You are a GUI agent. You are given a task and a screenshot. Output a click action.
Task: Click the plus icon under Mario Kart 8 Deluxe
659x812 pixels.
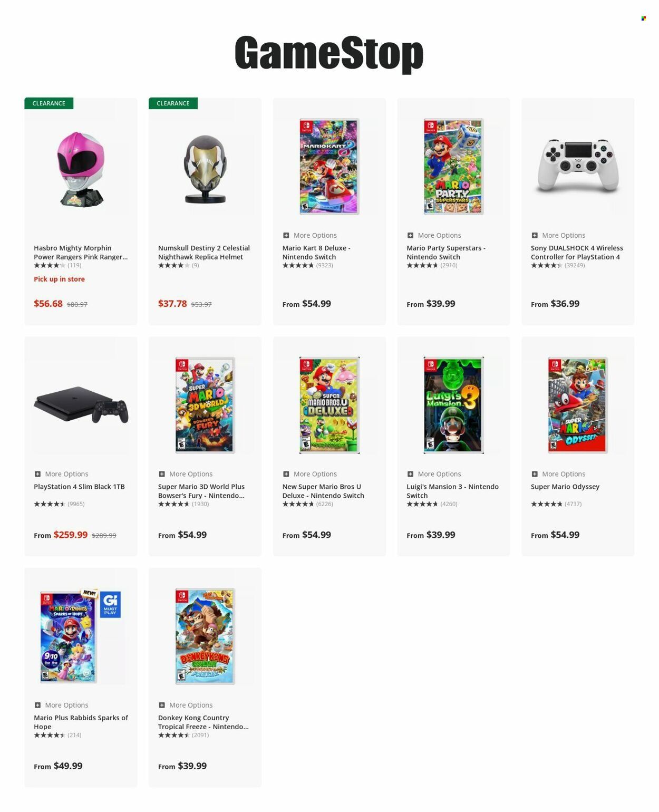[x=286, y=235]
